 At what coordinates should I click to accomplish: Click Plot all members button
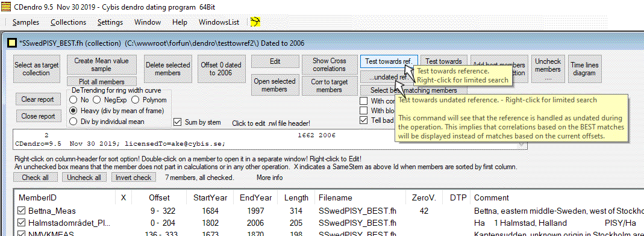click(101, 82)
